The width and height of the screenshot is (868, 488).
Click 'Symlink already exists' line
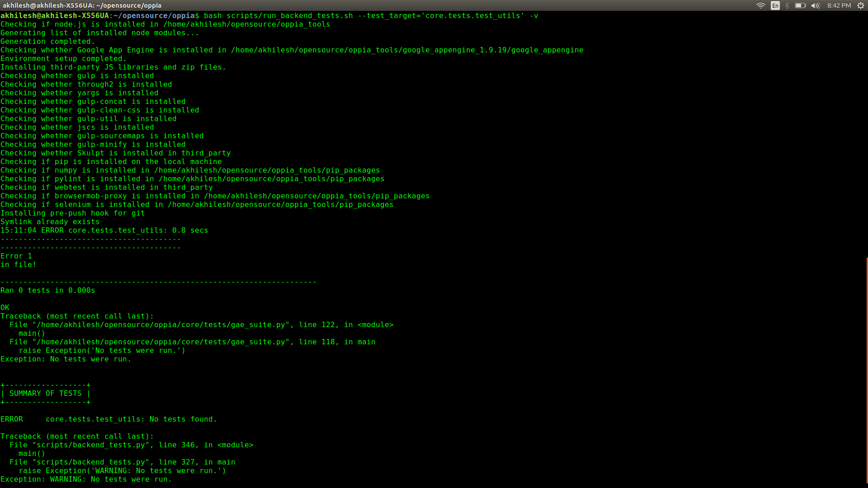point(50,222)
